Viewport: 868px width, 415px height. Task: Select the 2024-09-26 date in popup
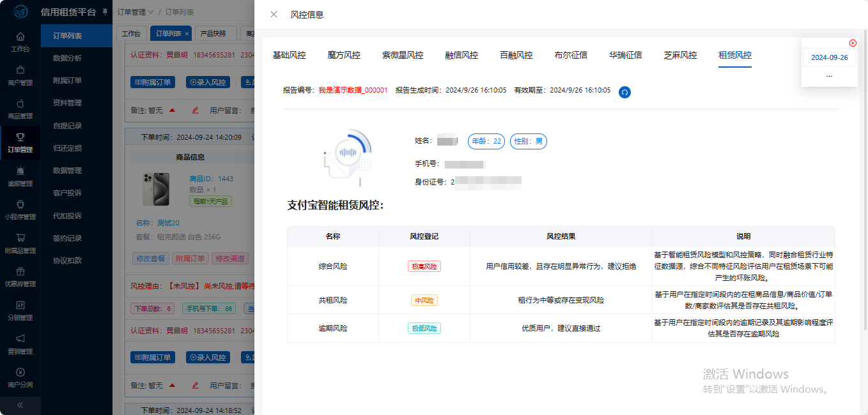pyautogui.click(x=829, y=57)
